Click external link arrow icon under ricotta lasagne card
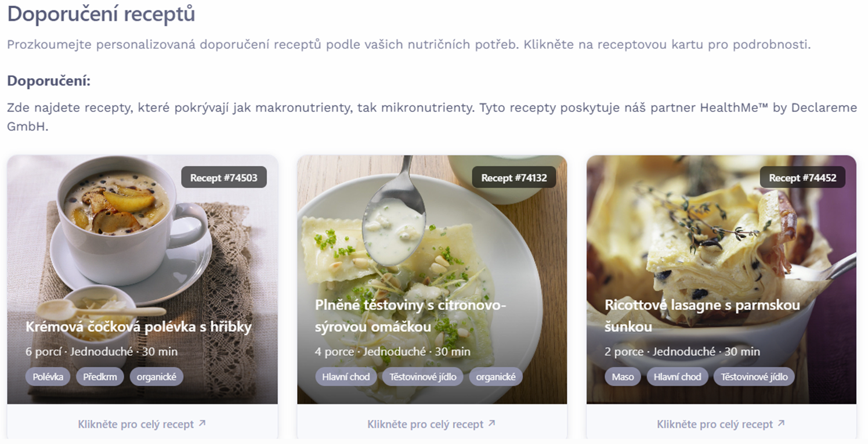This screenshot has height=444, width=868. tap(781, 424)
